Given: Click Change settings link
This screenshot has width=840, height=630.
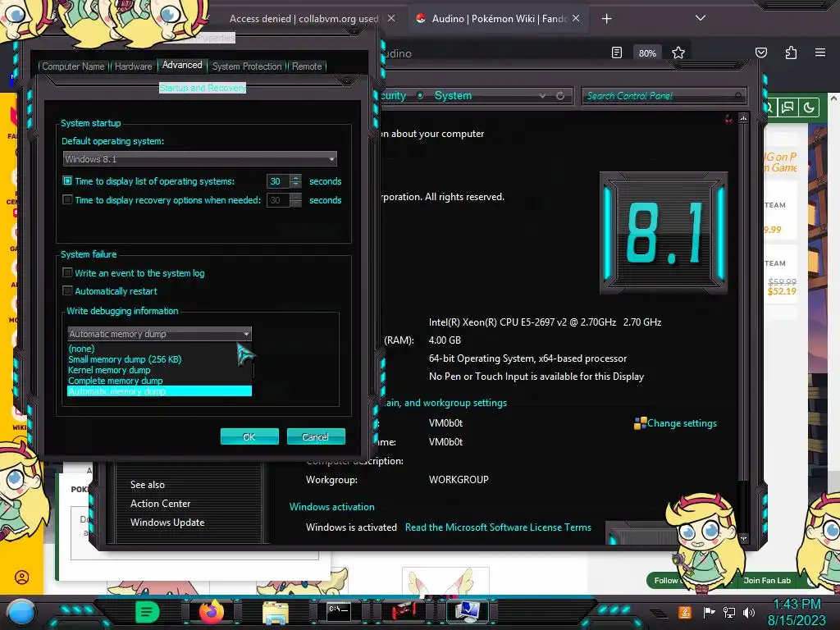Looking at the screenshot, I should pos(682,423).
